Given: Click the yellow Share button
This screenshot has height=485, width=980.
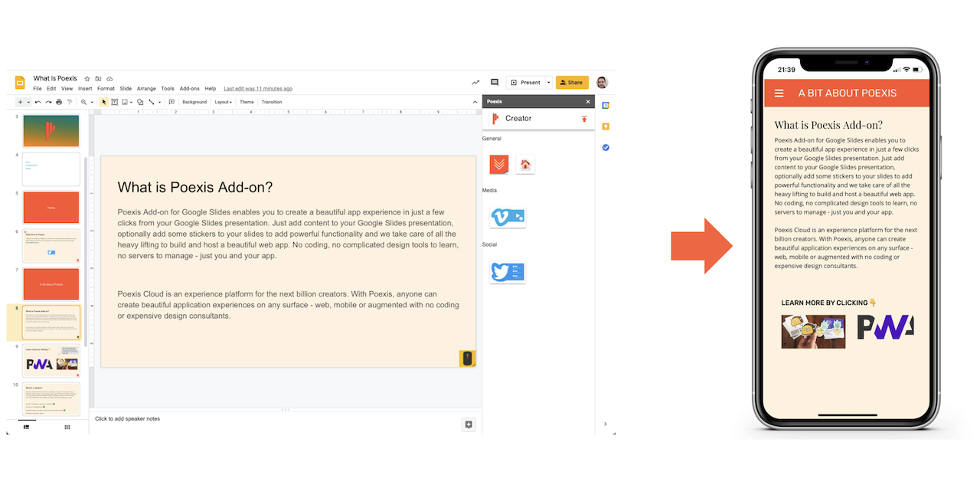Looking at the screenshot, I should click(572, 83).
